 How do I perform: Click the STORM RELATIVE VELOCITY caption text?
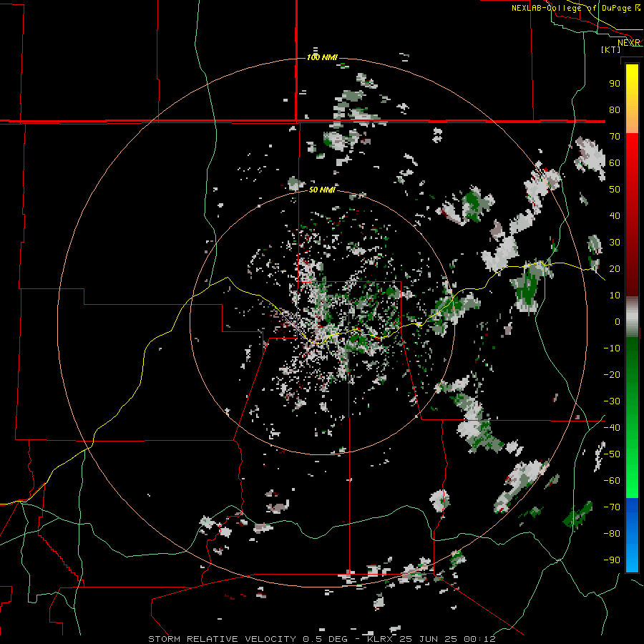coord(223,639)
